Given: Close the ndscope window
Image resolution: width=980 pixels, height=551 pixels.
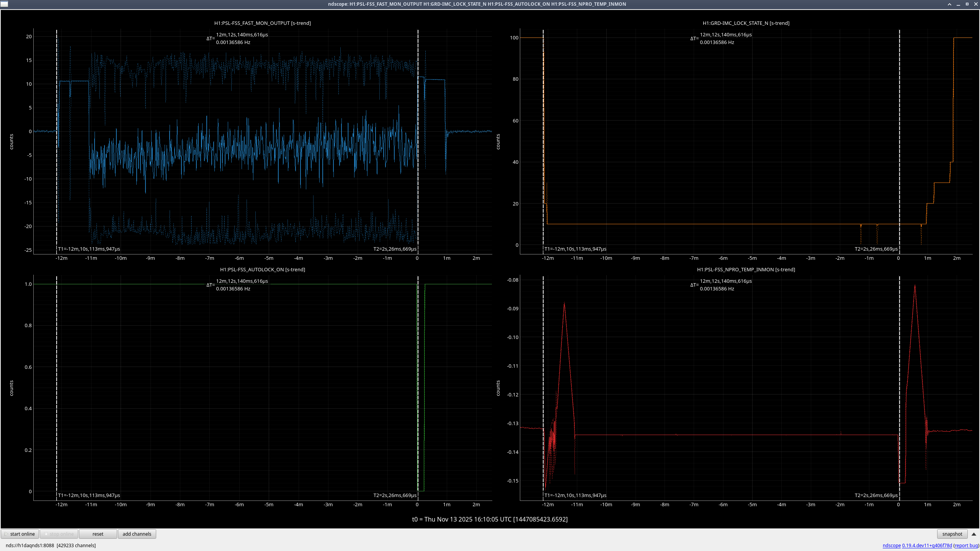Looking at the screenshot, I should [x=976, y=4].
